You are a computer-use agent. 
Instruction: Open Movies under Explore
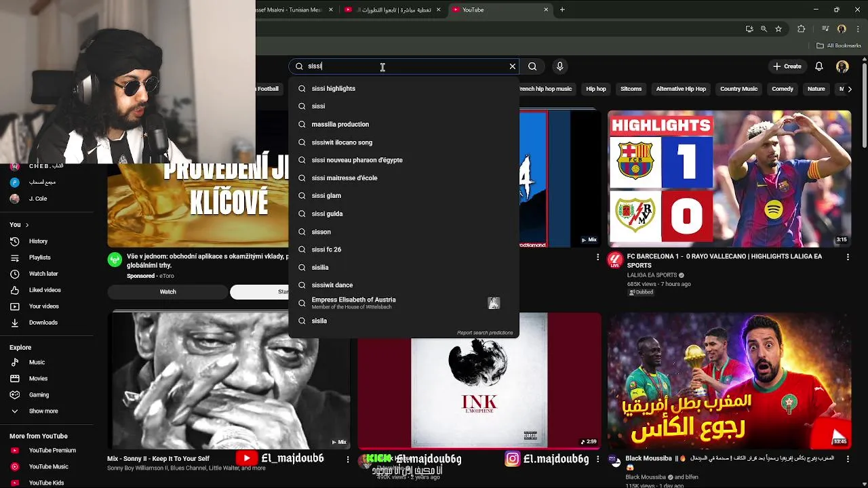tap(46, 379)
